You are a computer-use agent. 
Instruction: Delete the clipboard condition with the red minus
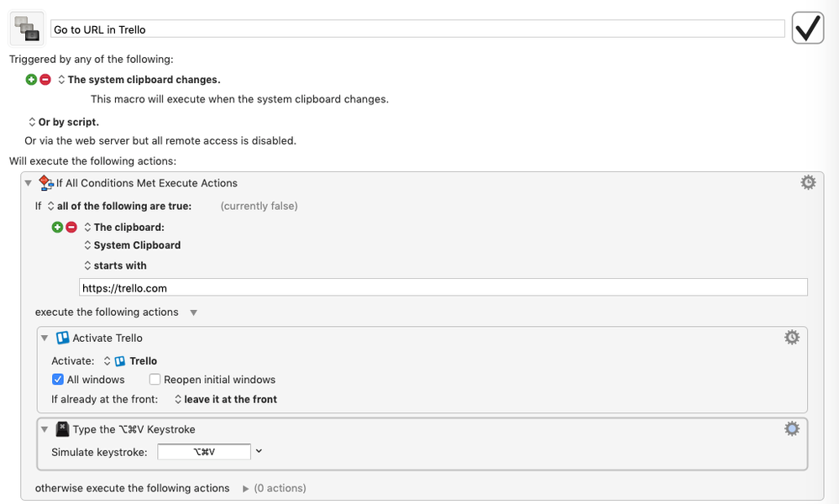(71, 228)
